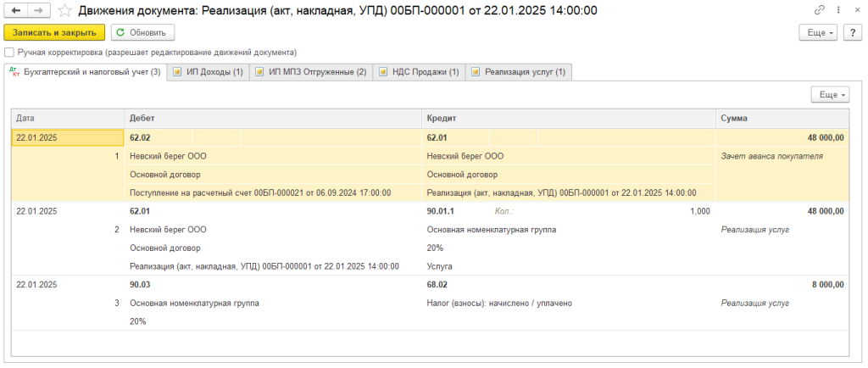Click the forward navigation arrow

[x=38, y=10]
